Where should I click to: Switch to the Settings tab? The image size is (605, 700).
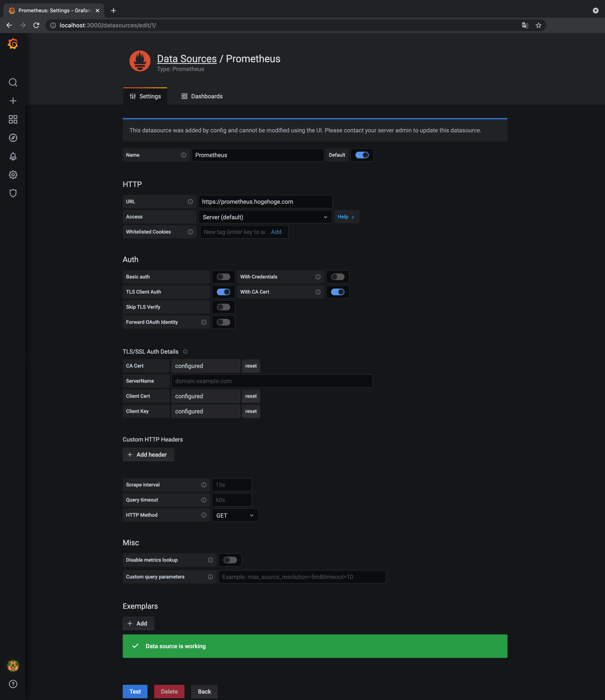pyautogui.click(x=145, y=96)
